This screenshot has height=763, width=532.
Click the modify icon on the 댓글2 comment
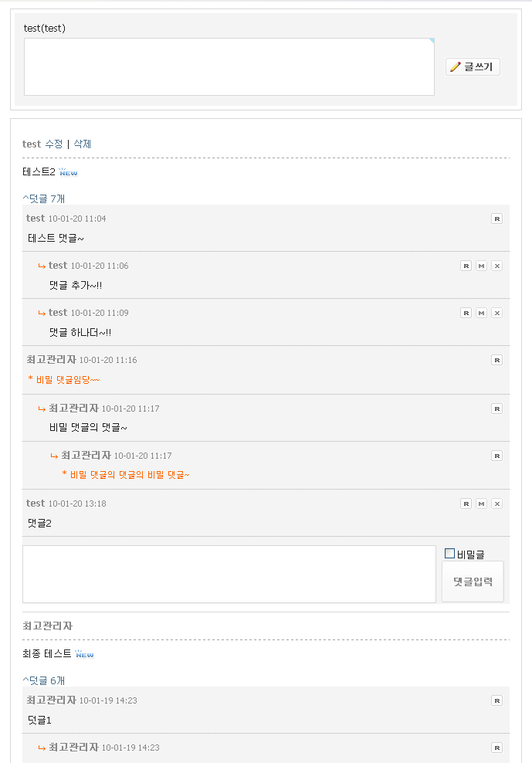[x=481, y=504]
